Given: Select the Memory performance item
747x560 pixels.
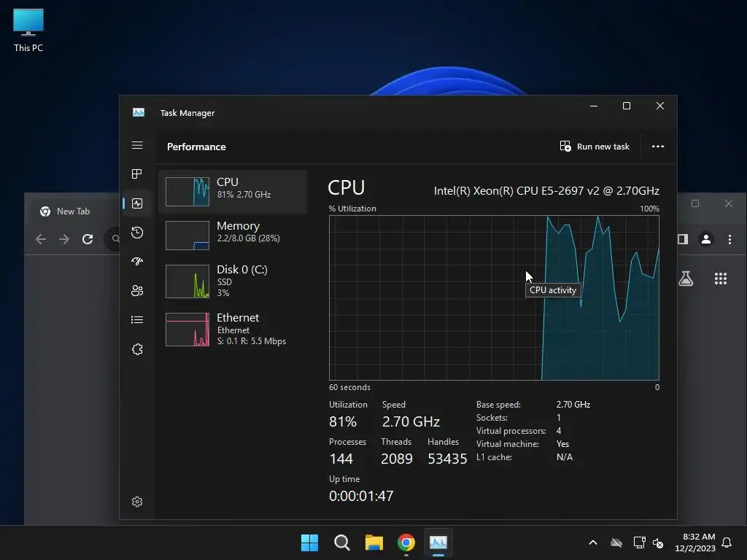Looking at the screenshot, I should (x=233, y=236).
